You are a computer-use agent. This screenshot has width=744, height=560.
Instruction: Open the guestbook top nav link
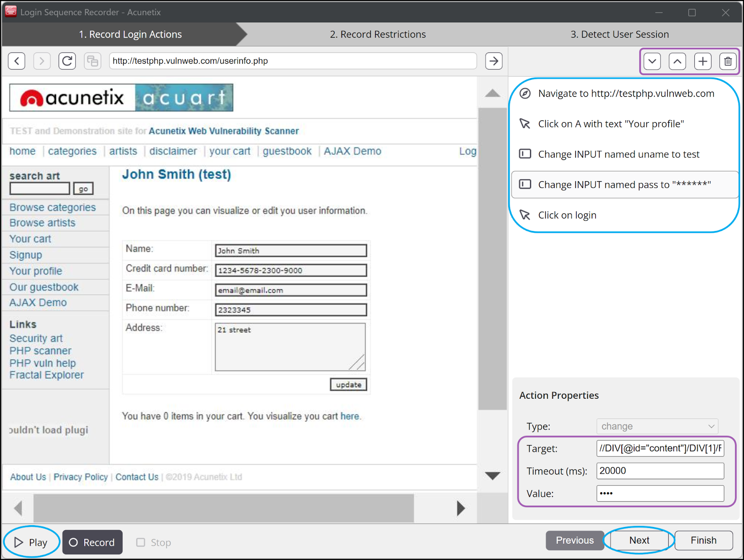pos(287,151)
